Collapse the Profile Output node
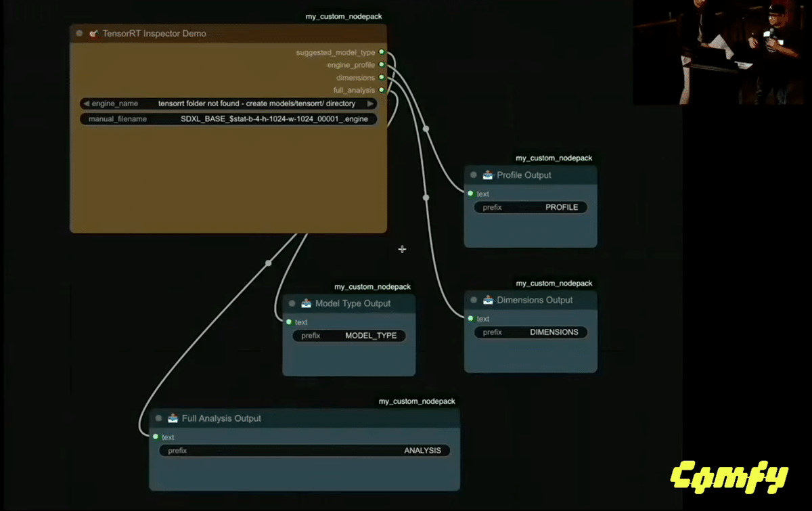 point(474,175)
